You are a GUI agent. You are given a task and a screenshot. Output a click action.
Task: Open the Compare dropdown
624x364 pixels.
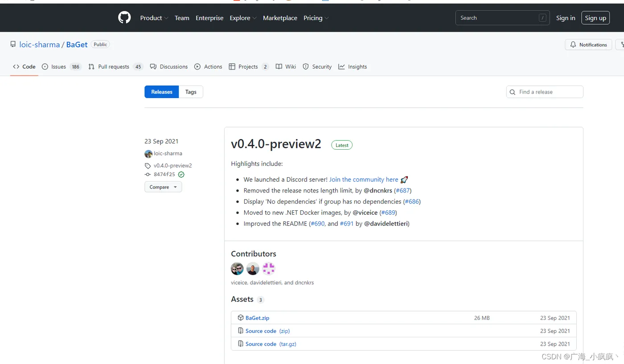(x=163, y=187)
